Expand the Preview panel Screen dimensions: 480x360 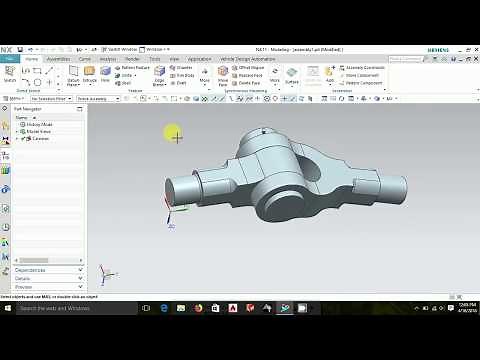(49, 287)
